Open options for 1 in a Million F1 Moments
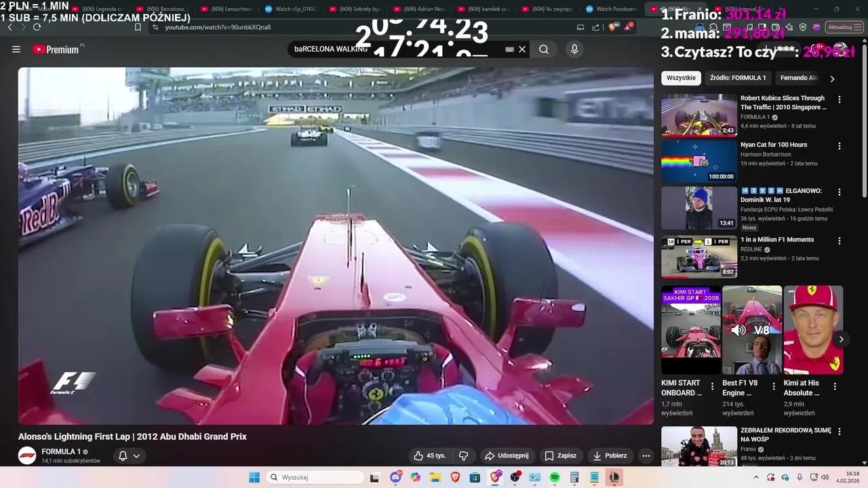Screen dimensions: 868x488 tap(840, 241)
